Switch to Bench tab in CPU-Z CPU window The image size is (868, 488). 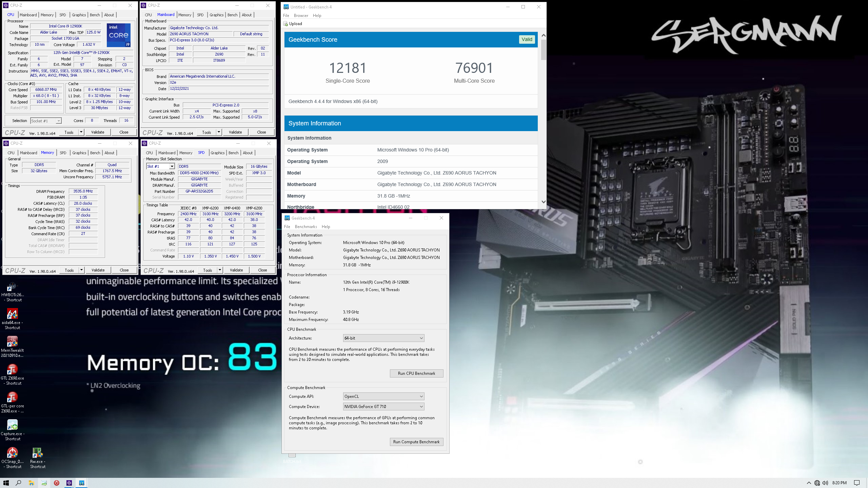point(95,15)
